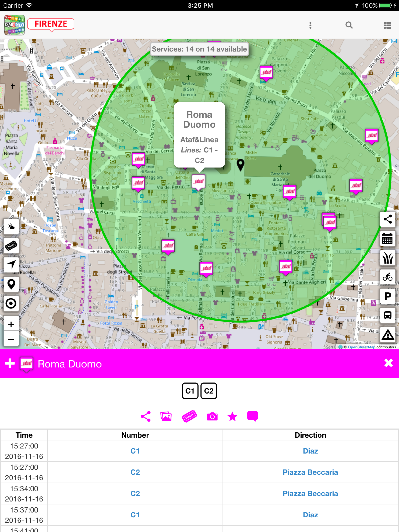Screen dimensions: 399x532
Task: Center map with the target circle button
Action: [11, 303]
